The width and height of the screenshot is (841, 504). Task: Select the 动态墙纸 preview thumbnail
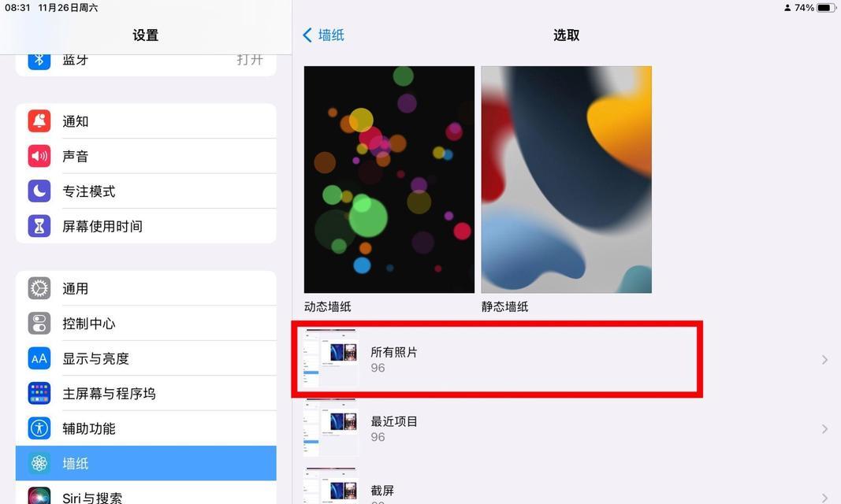[x=389, y=179]
